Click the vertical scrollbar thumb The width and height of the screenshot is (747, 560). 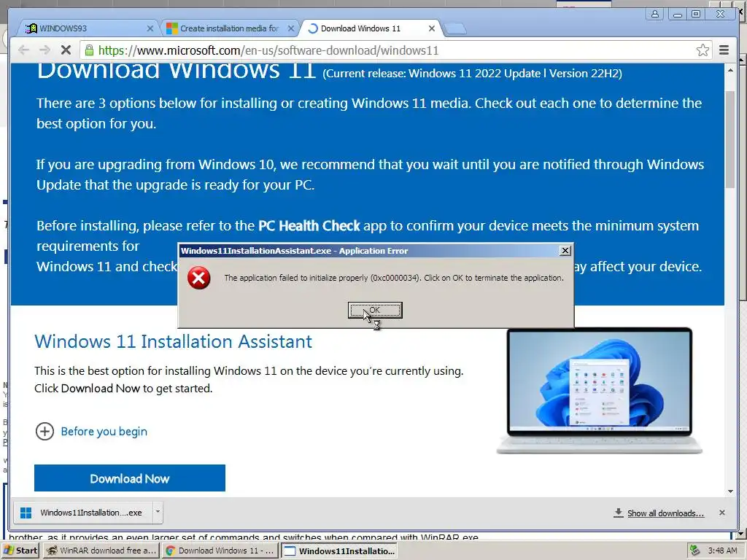coord(730,139)
